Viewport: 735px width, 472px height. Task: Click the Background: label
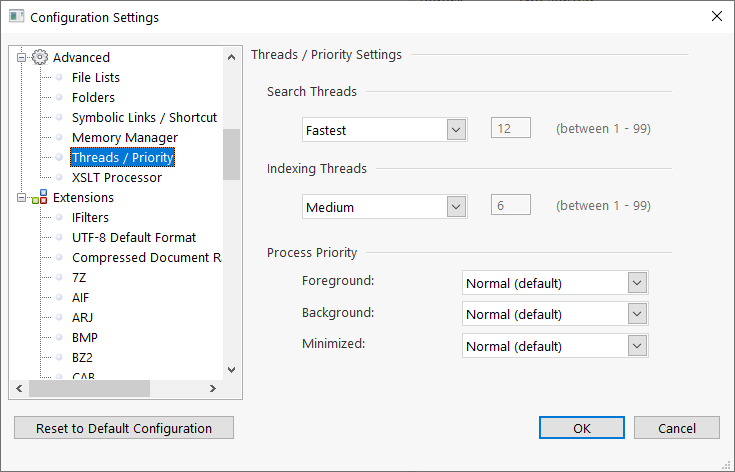tap(338, 312)
